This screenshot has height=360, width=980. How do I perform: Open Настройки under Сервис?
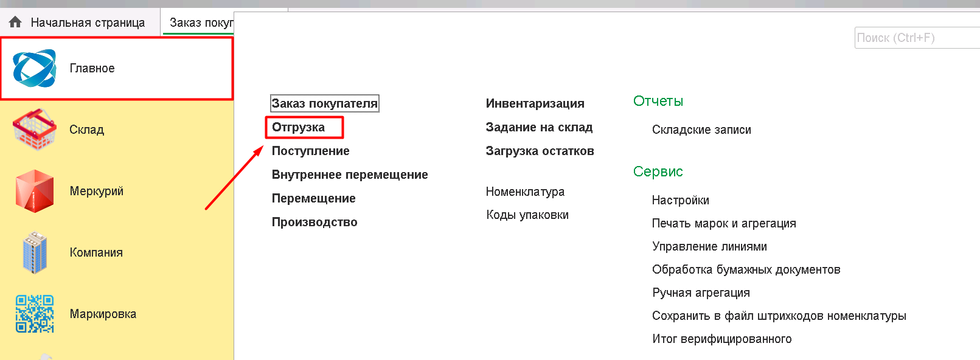[x=680, y=200]
